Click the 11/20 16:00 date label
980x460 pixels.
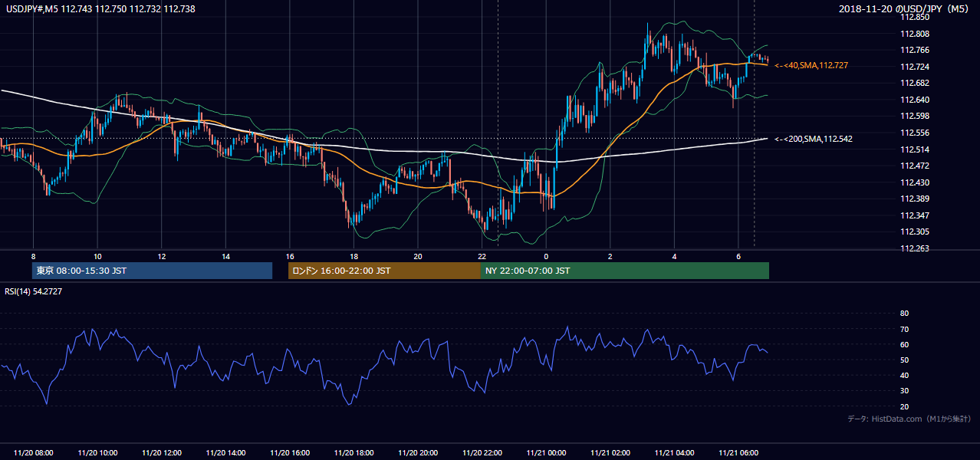[x=290, y=453]
